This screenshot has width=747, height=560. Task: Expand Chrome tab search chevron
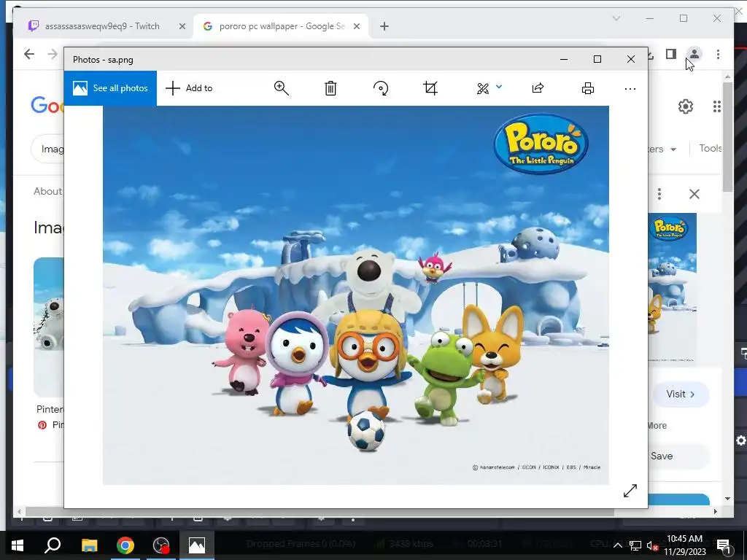point(616,18)
